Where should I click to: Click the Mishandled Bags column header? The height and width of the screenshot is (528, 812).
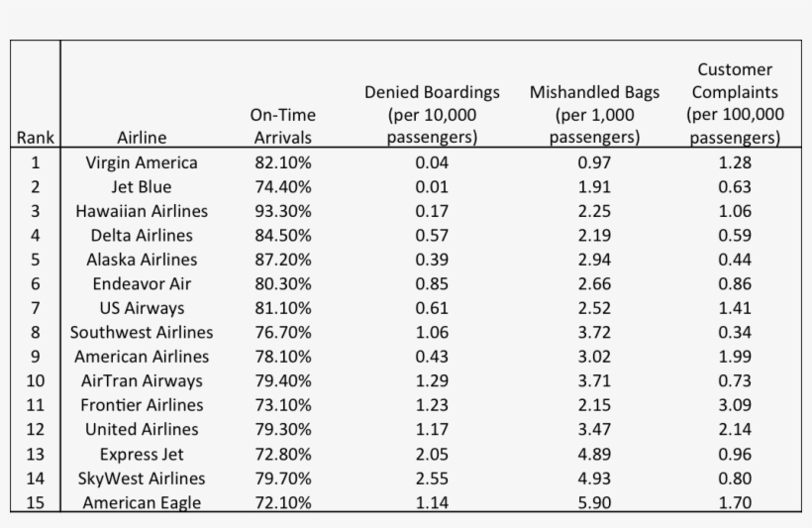point(594,114)
